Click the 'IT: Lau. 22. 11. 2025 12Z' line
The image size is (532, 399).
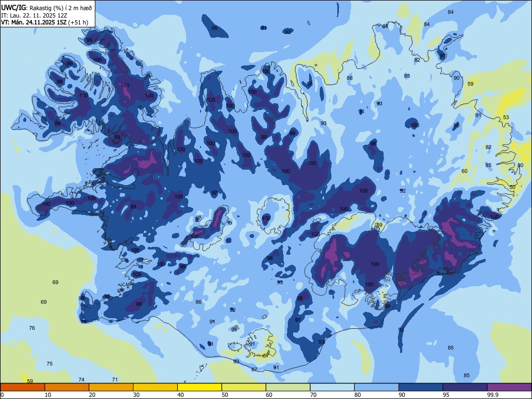click(34, 15)
